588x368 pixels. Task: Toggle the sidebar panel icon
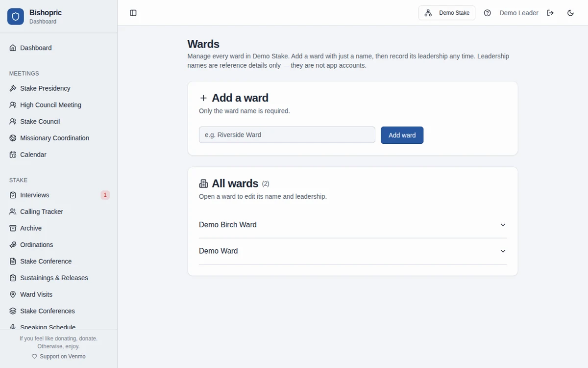point(133,13)
